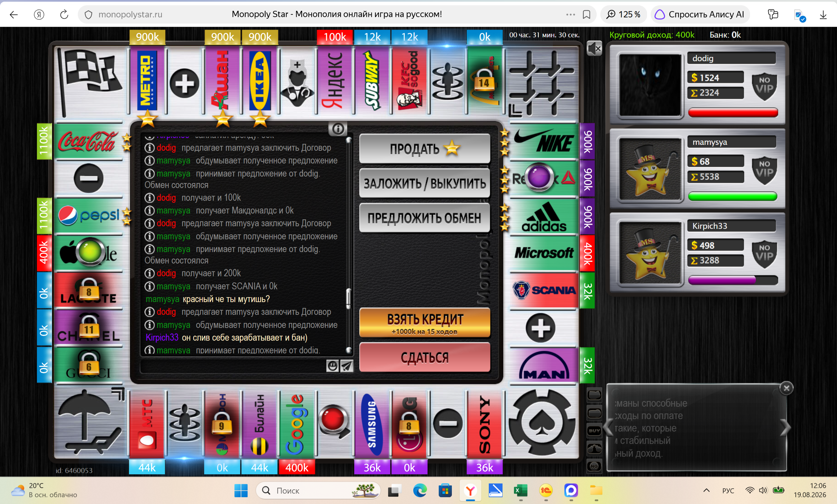Select the SONY property cell
The height and width of the screenshot is (504, 837).
point(485,424)
